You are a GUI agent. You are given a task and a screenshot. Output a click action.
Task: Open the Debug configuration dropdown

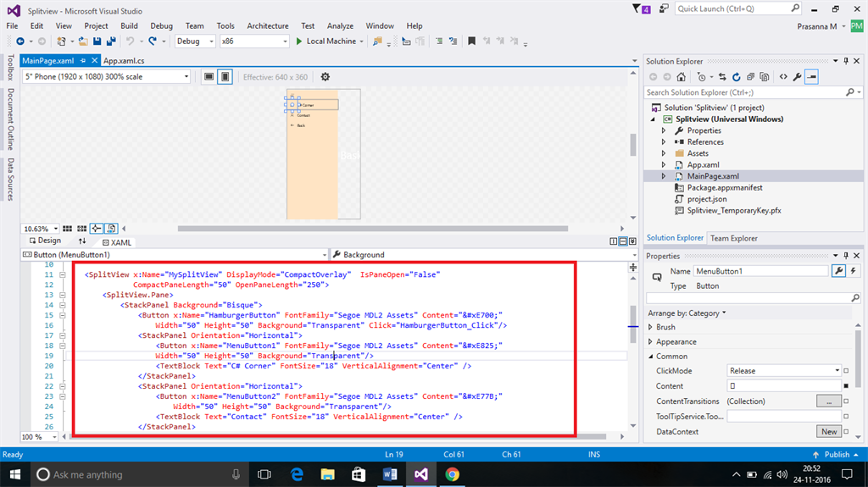[195, 41]
